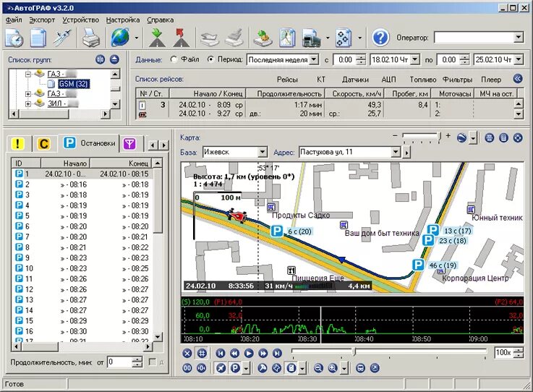Click the map zoom slider handle
Screen dimensions: 533x392
[x=439, y=137]
